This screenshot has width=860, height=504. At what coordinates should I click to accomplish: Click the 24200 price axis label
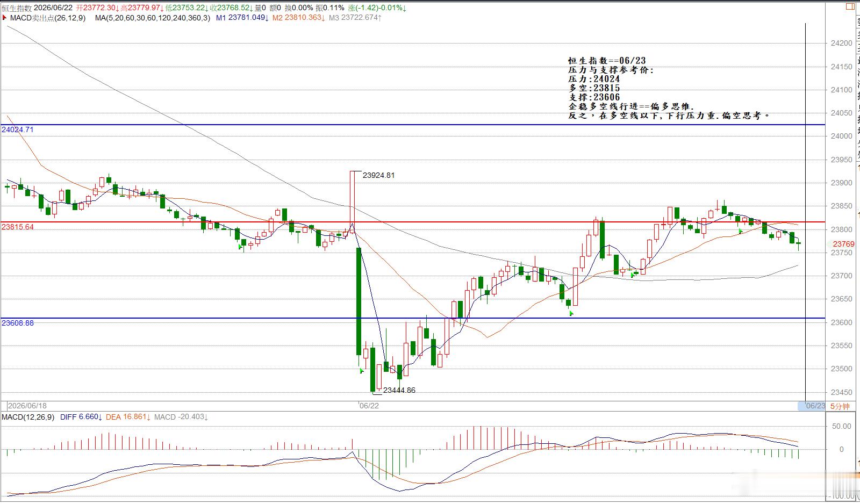(841, 43)
